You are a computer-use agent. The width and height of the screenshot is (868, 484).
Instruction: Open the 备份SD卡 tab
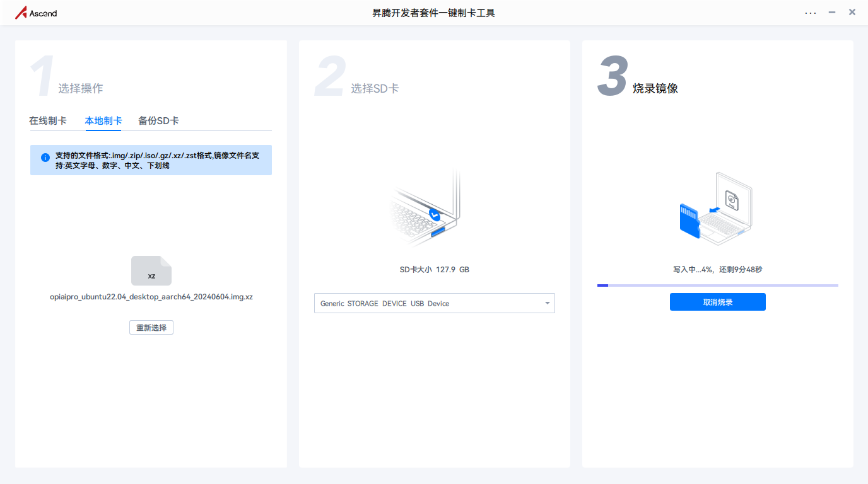[158, 120]
